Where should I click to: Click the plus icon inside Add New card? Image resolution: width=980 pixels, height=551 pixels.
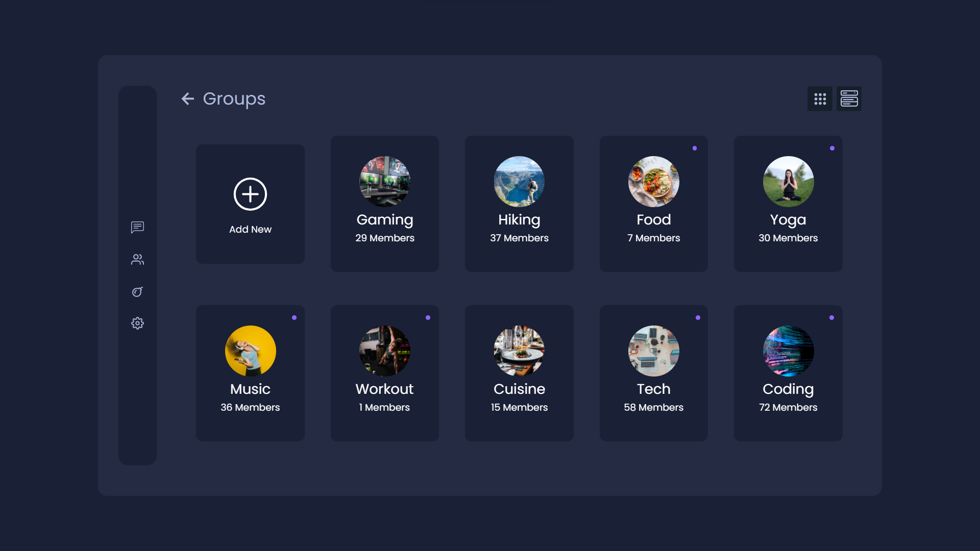(250, 194)
